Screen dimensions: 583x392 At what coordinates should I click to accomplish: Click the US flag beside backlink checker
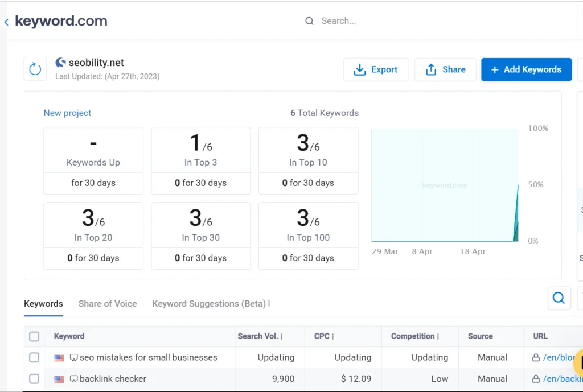[x=59, y=378]
